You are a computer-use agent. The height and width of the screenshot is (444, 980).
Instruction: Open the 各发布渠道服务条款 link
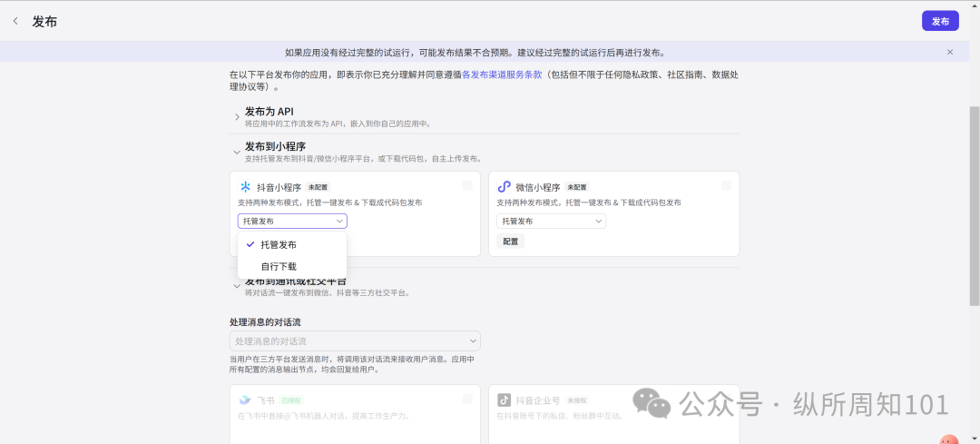point(502,74)
